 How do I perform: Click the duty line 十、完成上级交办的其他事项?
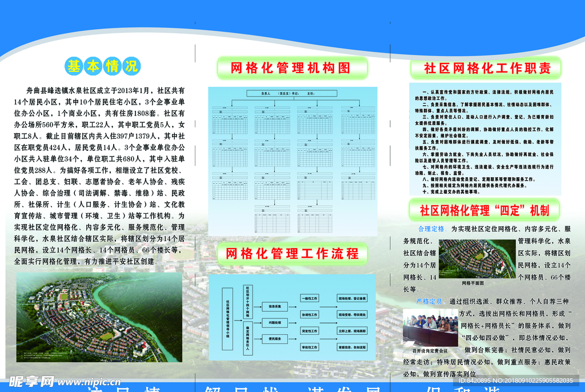pos(451,191)
